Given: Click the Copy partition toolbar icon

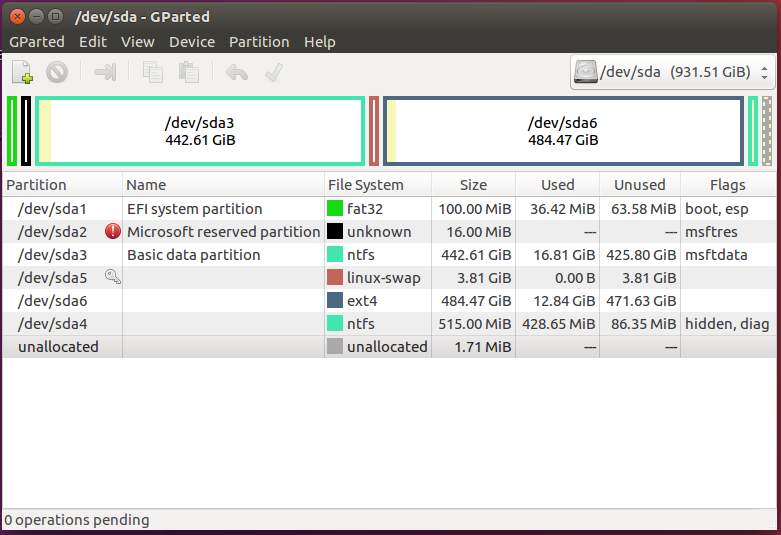Looking at the screenshot, I should click(152, 72).
